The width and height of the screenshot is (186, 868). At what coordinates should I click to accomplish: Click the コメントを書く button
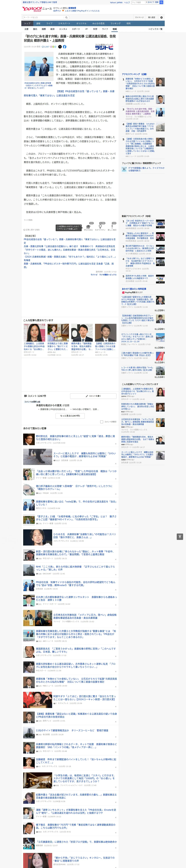(93, 396)
